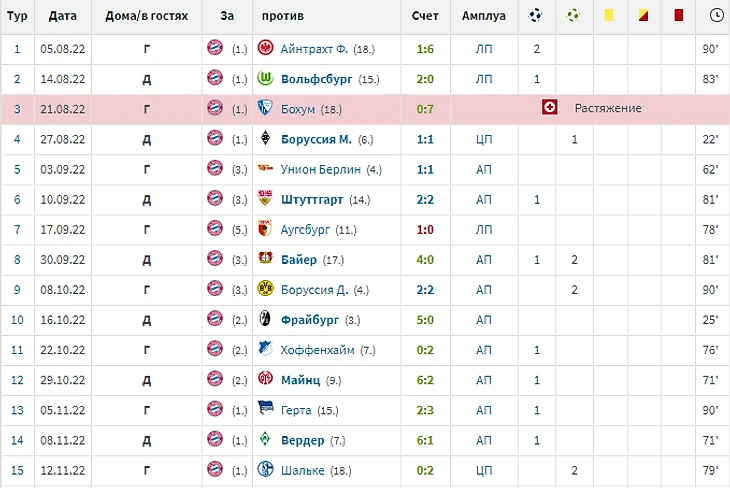Click the Дата column header
730x488 pixels.
62,16
